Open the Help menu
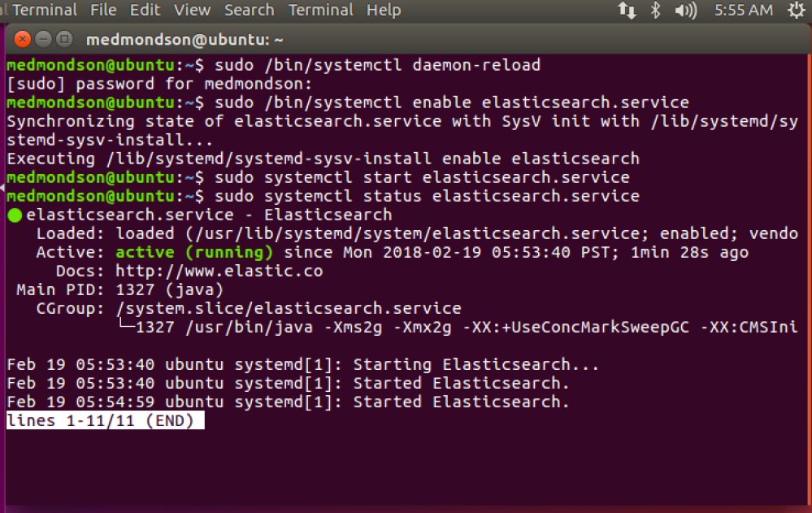This screenshot has height=513, width=812. tap(384, 11)
